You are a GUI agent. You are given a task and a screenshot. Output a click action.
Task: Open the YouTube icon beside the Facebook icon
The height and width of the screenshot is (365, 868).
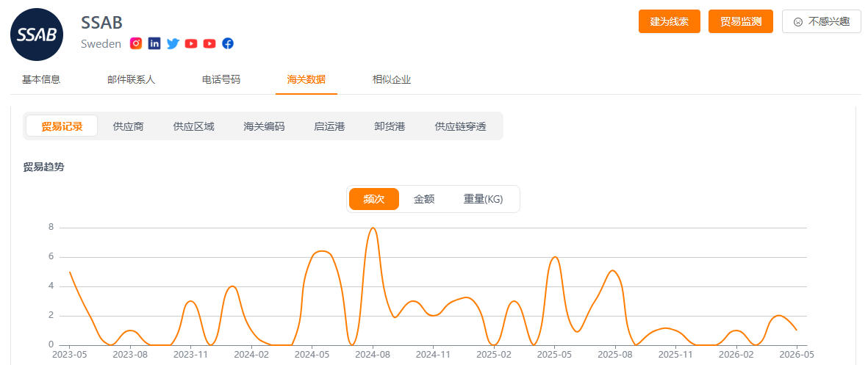(x=209, y=43)
